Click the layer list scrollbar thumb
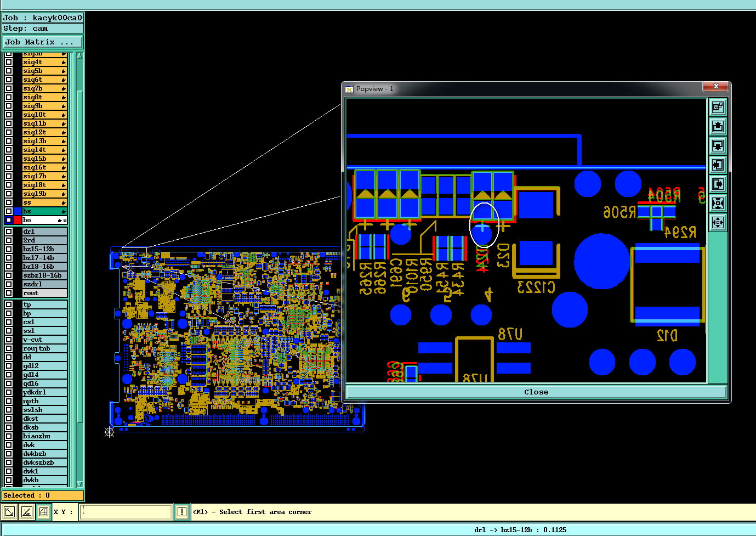 [x=79, y=256]
